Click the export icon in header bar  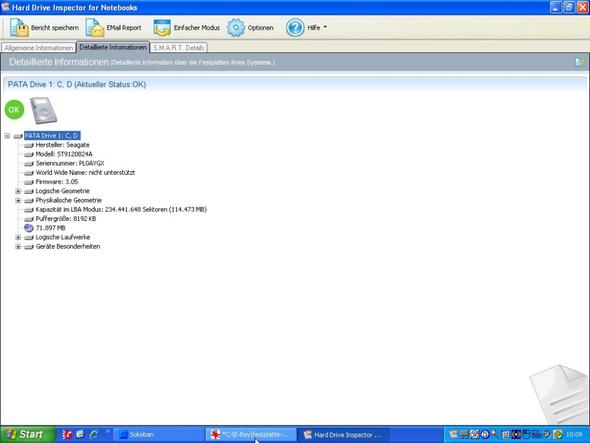pyautogui.click(x=579, y=62)
